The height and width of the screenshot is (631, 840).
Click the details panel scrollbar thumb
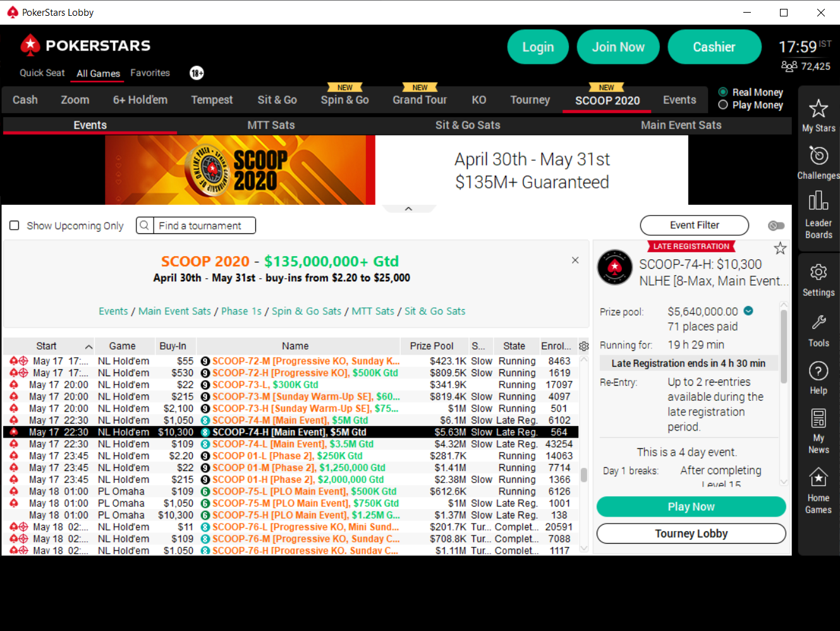784,346
